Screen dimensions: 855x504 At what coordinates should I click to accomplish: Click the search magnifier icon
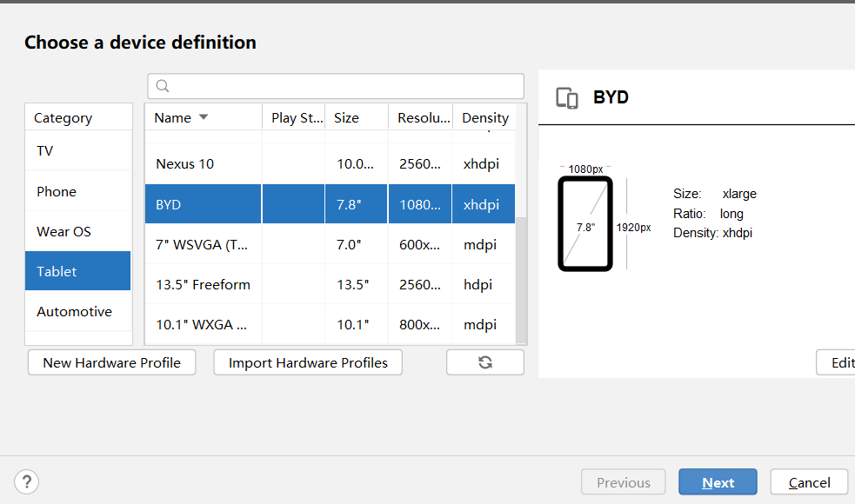(x=163, y=86)
